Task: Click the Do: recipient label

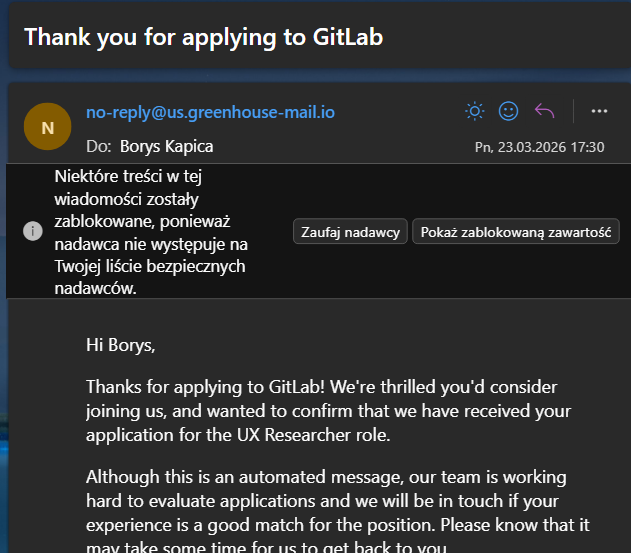Action: coord(98,146)
